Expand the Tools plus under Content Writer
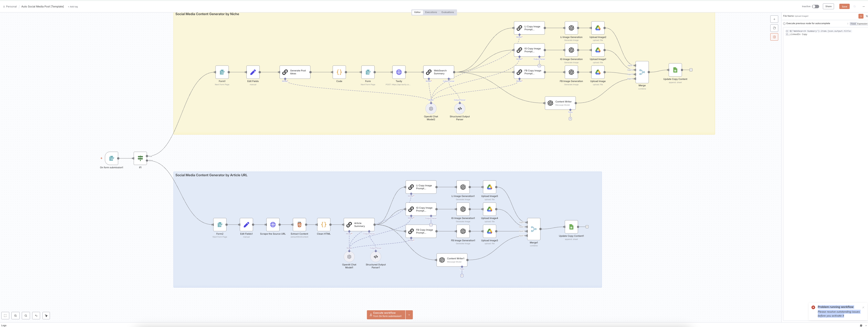 (570, 119)
